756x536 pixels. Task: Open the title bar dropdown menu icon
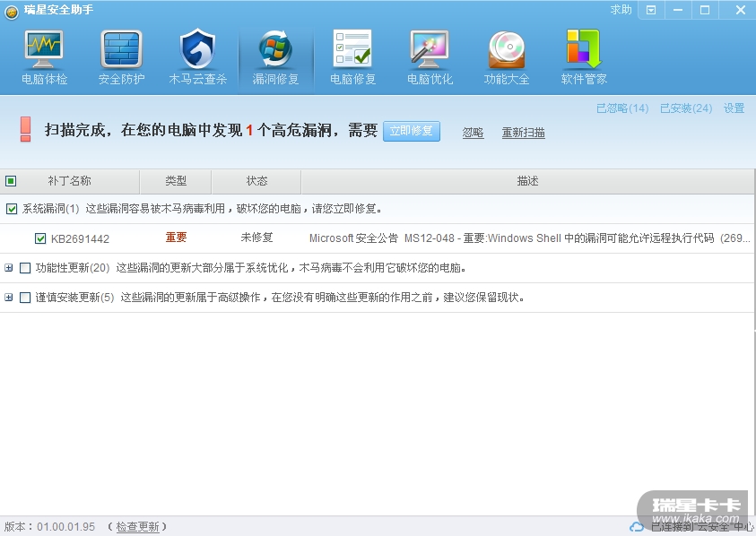point(651,10)
